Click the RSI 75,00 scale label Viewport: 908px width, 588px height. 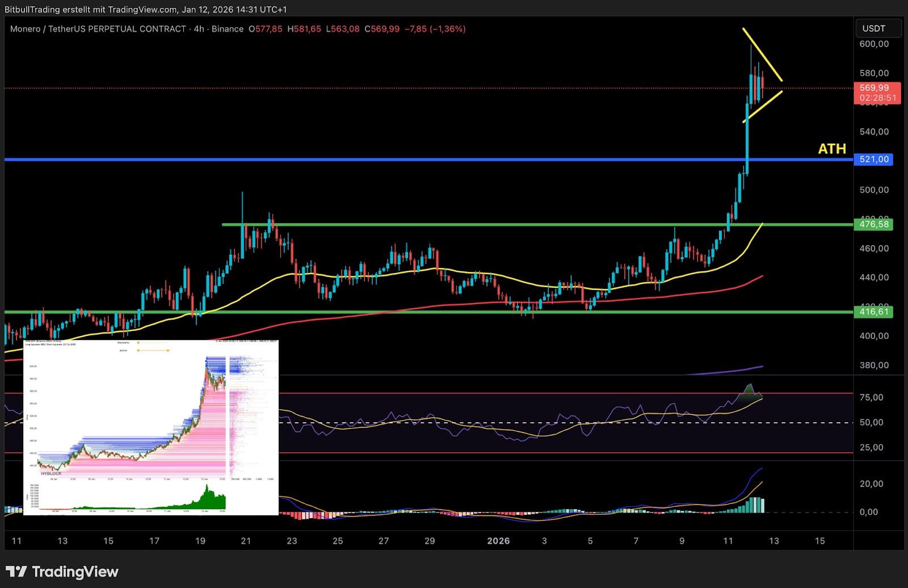(x=871, y=397)
